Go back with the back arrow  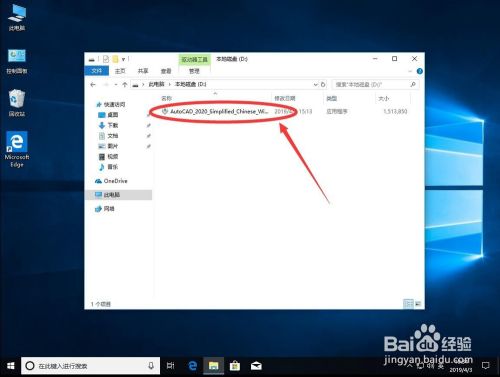tap(93, 85)
